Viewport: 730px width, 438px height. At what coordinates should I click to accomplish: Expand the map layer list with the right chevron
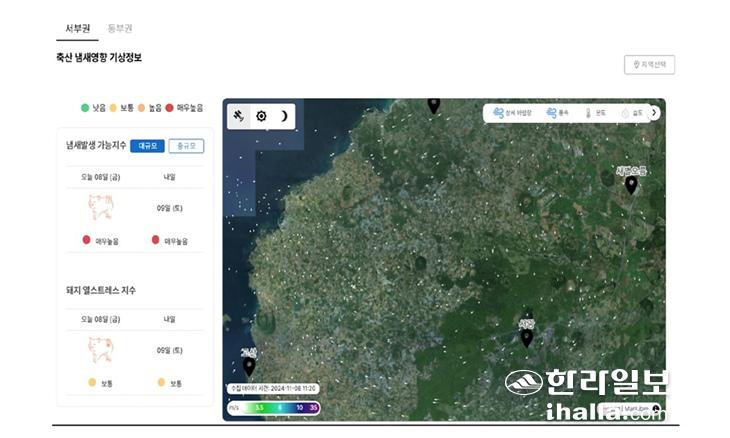(655, 113)
